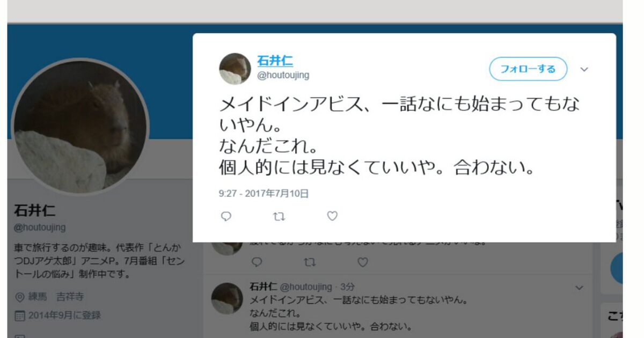Open the chevron menu next to フォローする

[584, 69]
